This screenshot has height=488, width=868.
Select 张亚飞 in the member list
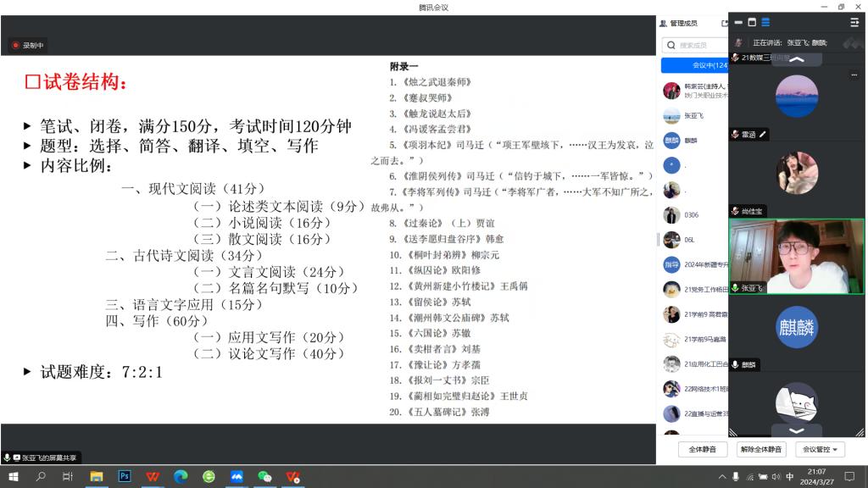pos(693,116)
